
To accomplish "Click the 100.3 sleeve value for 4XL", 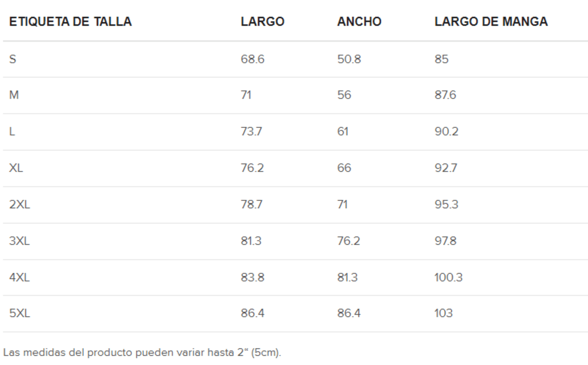I will pyautogui.click(x=448, y=277).
